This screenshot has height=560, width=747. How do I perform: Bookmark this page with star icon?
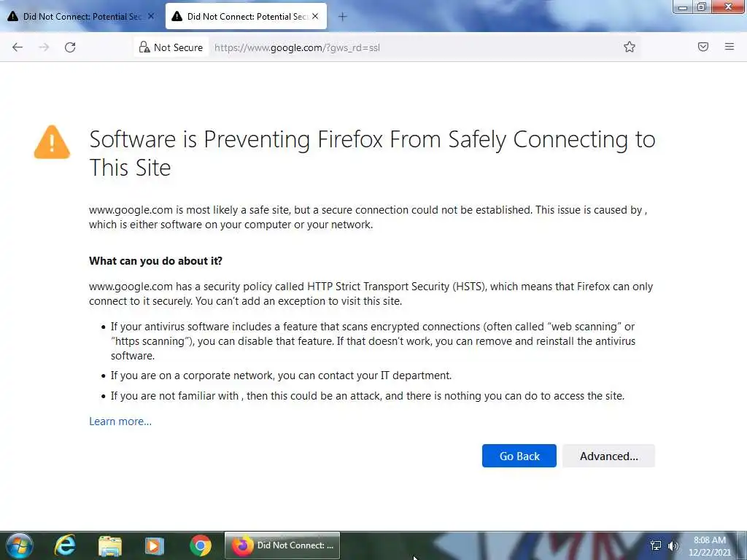click(x=630, y=47)
